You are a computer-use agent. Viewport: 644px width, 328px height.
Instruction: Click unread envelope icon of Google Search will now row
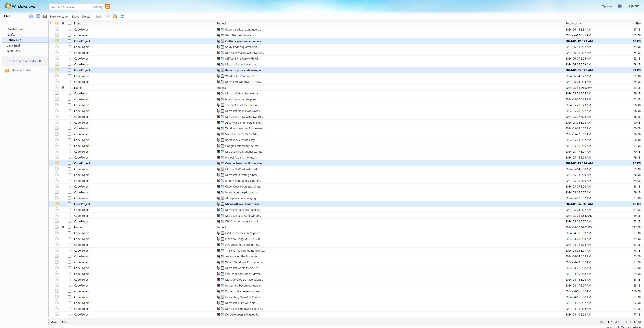[x=57, y=163]
